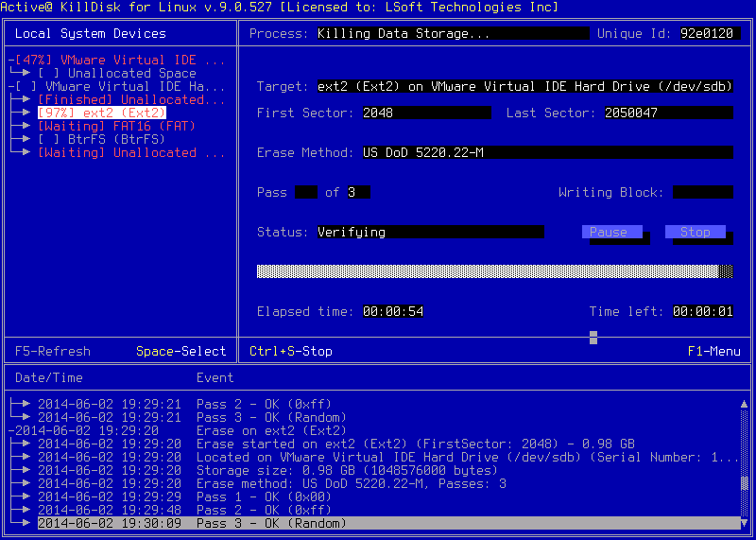Viewport: 756px width, 540px height.
Task: Open the F1-Menu
Action: pos(713,351)
